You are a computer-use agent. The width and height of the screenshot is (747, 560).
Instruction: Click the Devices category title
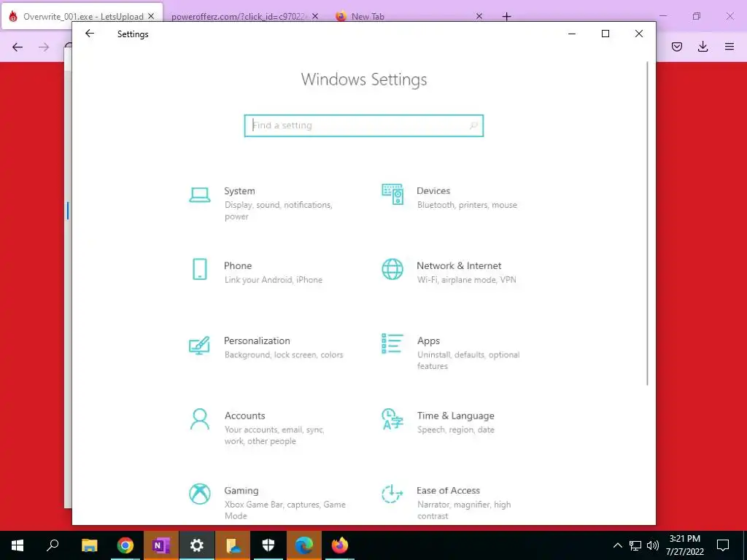point(433,191)
